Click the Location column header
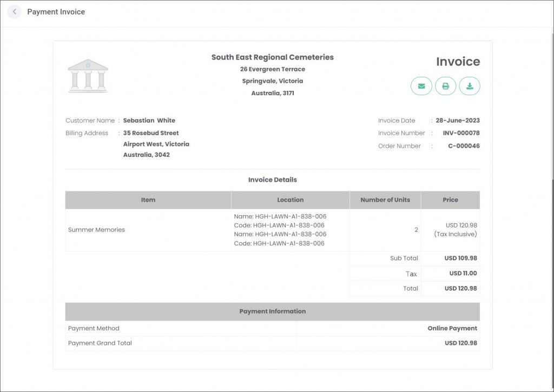This screenshot has width=554, height=392. click(290, 200)
